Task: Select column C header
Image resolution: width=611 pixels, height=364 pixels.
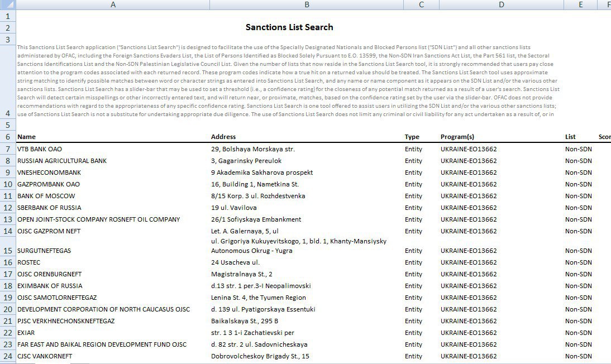Action: 421,4
